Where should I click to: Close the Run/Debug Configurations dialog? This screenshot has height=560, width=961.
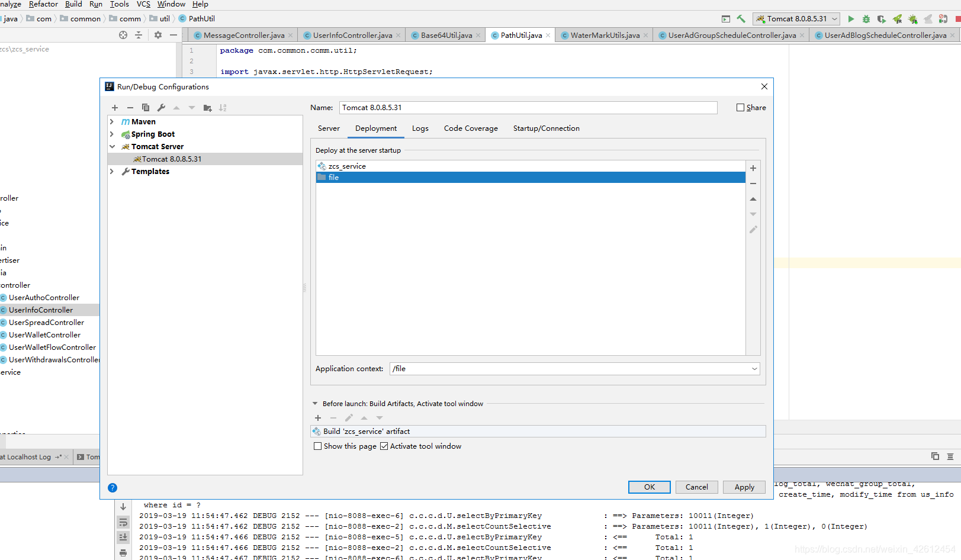[764, 86]
